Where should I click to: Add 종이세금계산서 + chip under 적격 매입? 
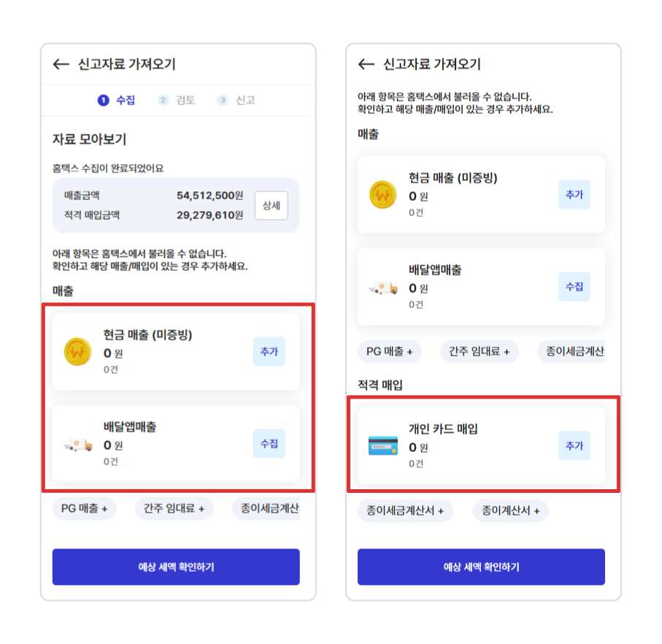tap(405, 510)
